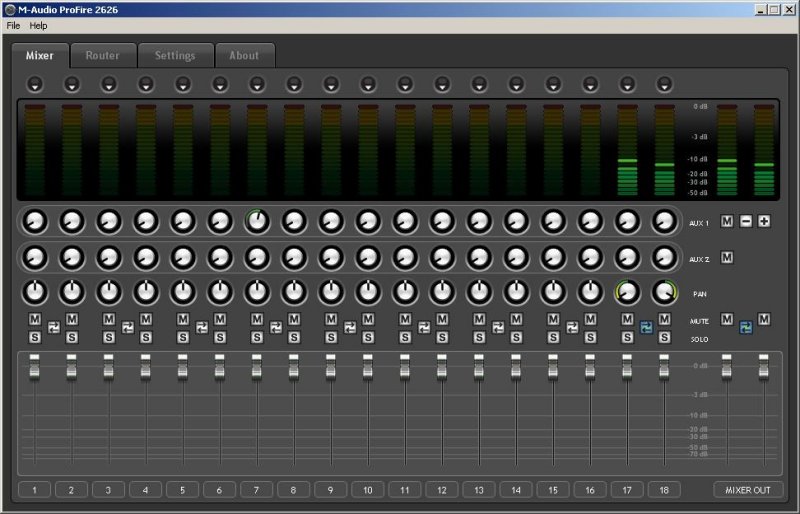Click the right mixer out level meter
Screen dimensions: 800x514
tap(764, 150)
